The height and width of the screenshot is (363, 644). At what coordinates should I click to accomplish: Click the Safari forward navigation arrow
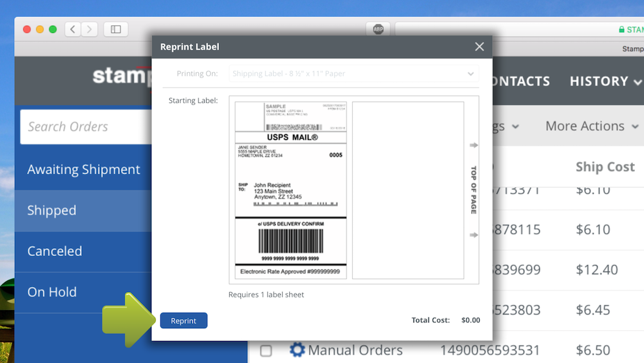tap(90, 29)
